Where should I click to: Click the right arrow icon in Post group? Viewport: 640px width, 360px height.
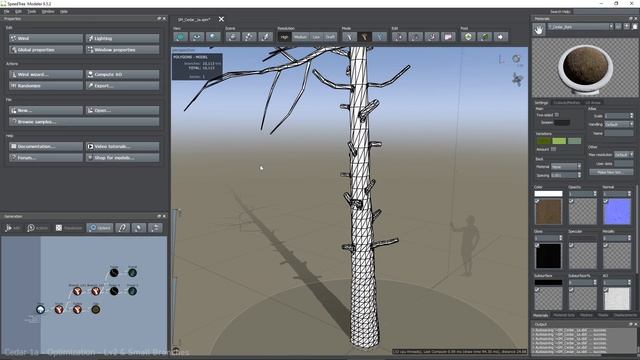click(x=500, y=37)
